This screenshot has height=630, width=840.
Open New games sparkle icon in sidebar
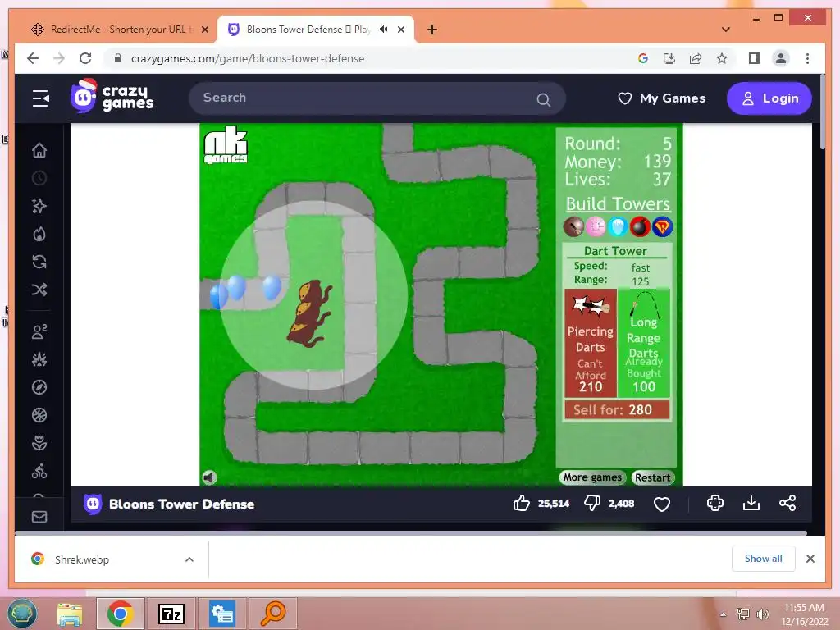[39, 206]
